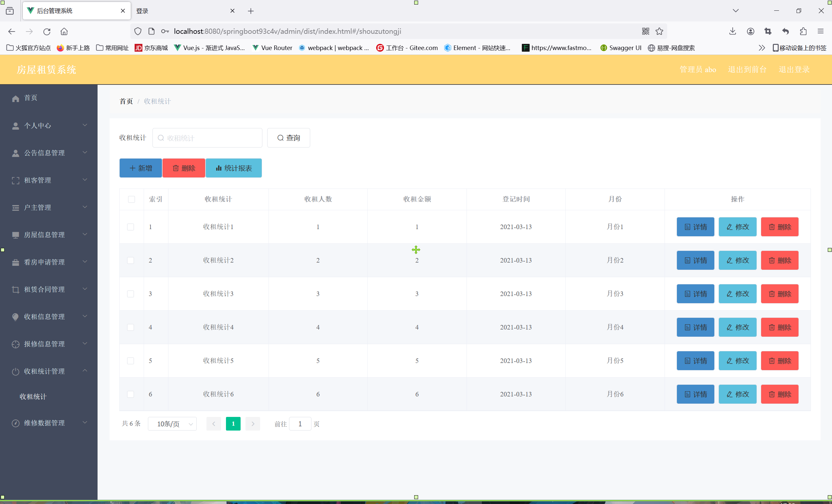Open the account profile icon

click(750, 32)
